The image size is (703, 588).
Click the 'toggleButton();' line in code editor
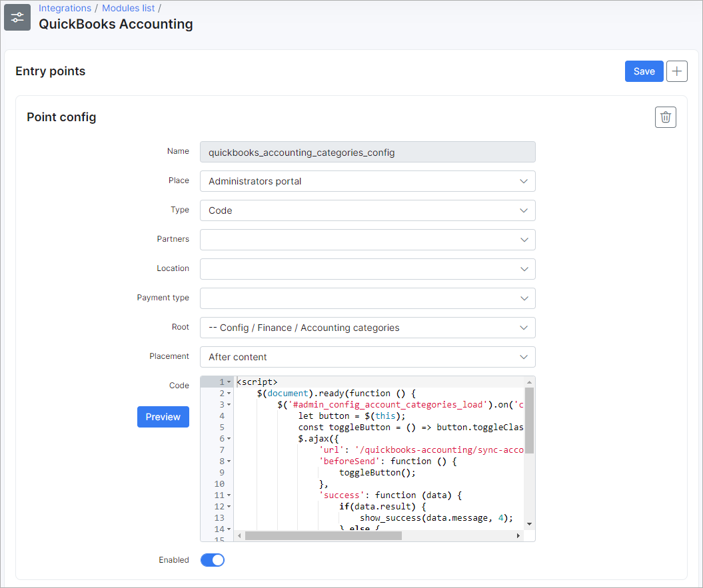378,472
